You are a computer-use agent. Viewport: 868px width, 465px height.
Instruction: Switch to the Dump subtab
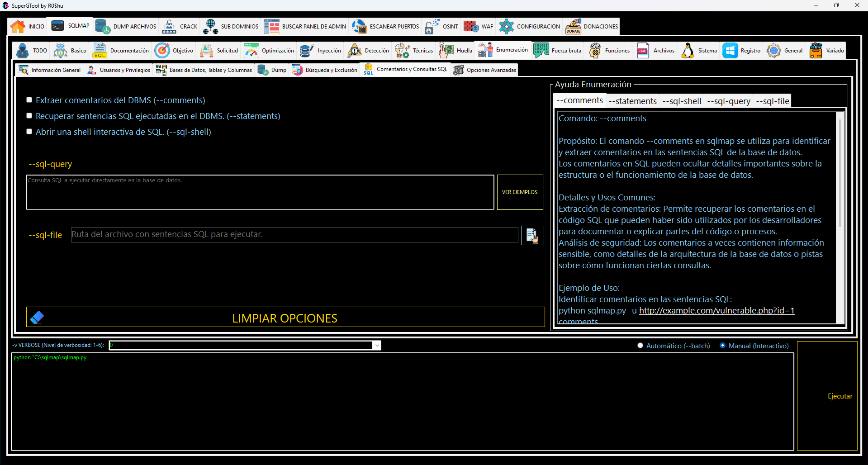coord(272,70)
